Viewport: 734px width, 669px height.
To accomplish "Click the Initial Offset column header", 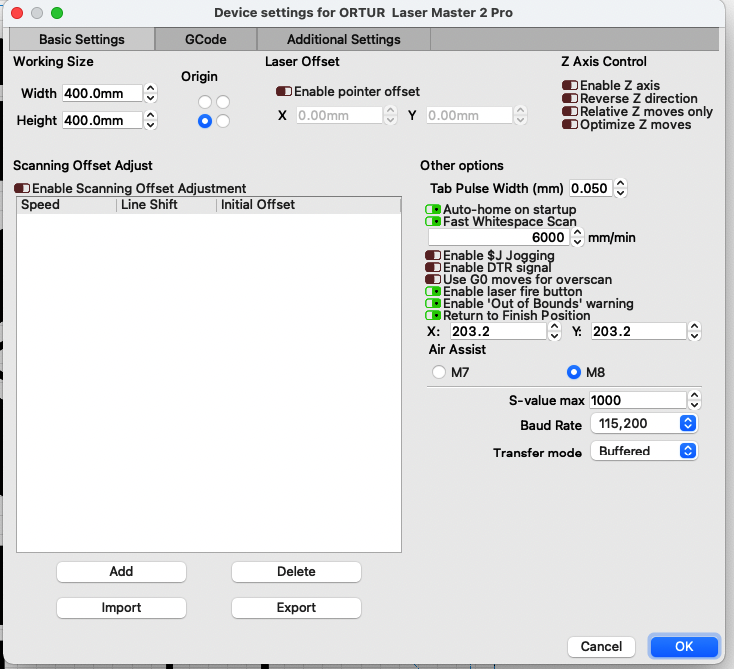I will (x=308, y=205).
